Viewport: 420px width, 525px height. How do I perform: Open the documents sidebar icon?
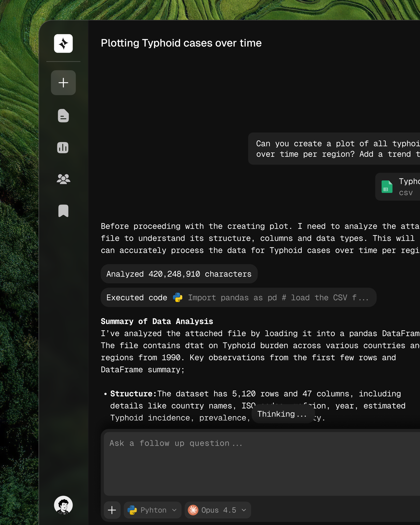click(x=63, y=116)
